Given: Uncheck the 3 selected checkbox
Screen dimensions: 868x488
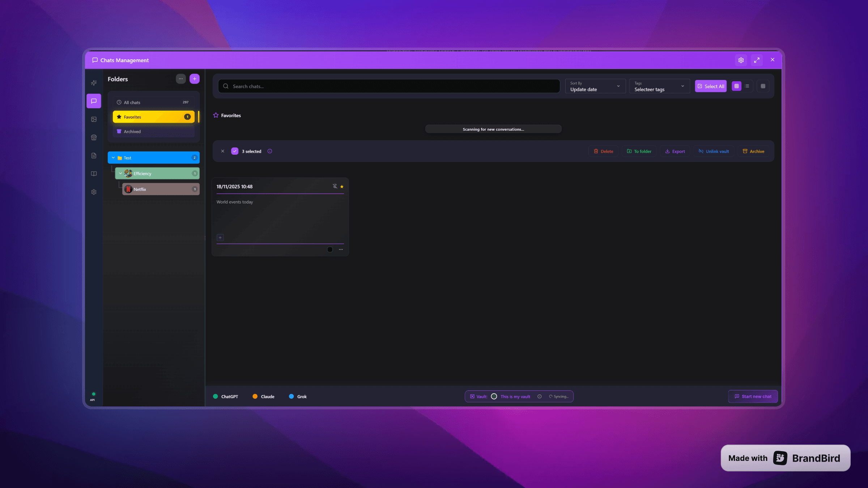Looking at the screenshot, I should click(235, 151).
